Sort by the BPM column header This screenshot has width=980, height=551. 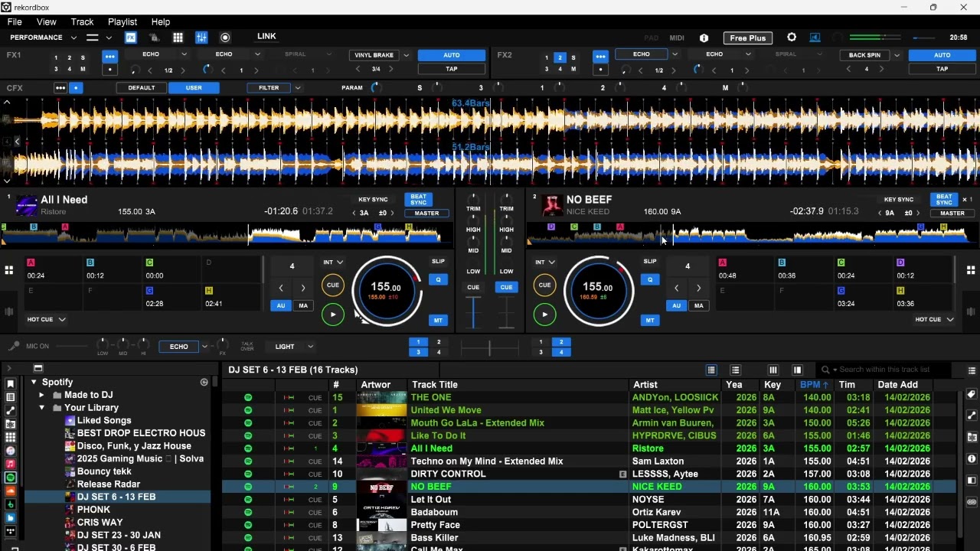coord(814,385)
